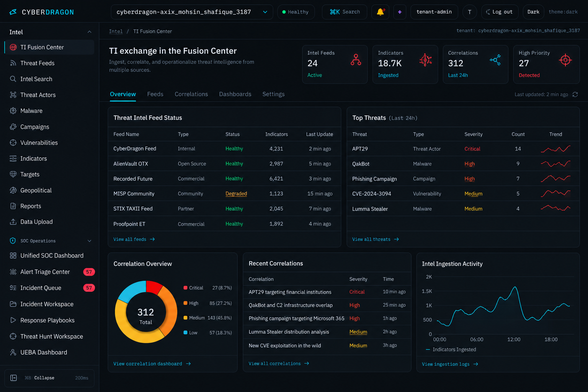
Task: Click the Geopolitical sidebar icon
Action: [13, 190]
